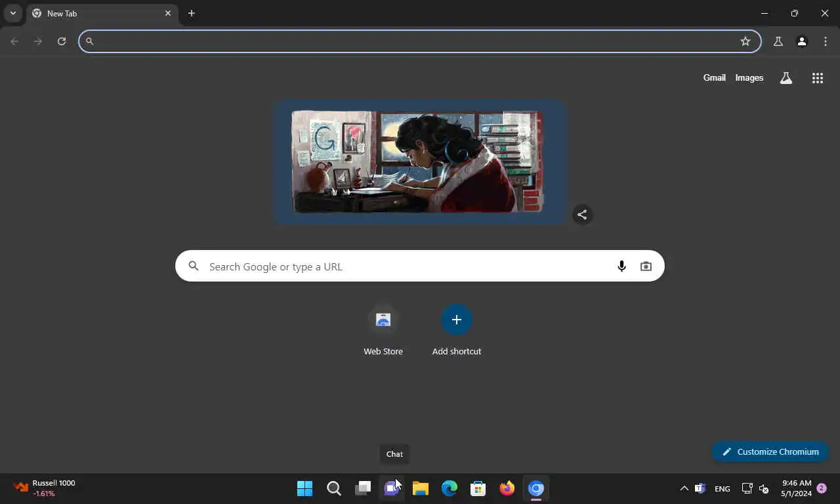Open File Explorer from taskbar
The image size is (840, 504).
tap(421, 488)
